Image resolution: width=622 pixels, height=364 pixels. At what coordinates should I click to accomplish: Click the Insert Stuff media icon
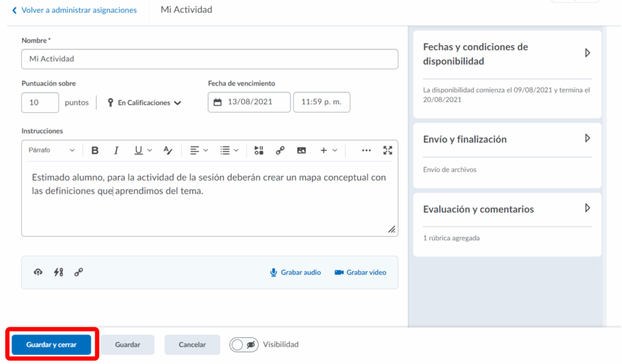pos(259,150)
